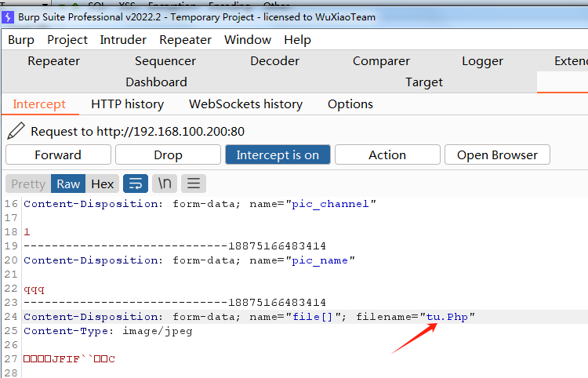The height and width of the screenshot is (378, 588).
Task: Open the Window menu
Action: 248,40
